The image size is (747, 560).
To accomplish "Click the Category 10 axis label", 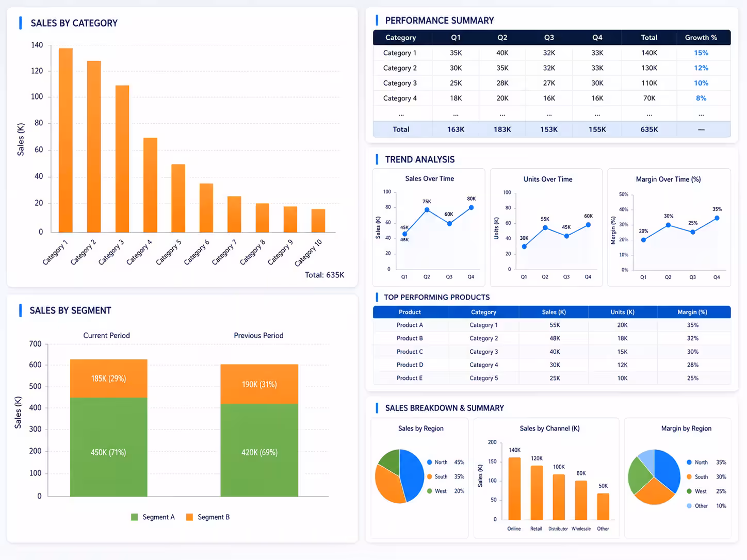I will pos(308,253).
